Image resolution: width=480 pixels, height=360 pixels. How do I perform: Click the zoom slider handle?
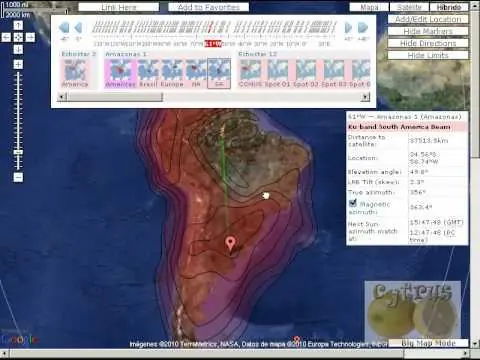click(x=18, y=152)
